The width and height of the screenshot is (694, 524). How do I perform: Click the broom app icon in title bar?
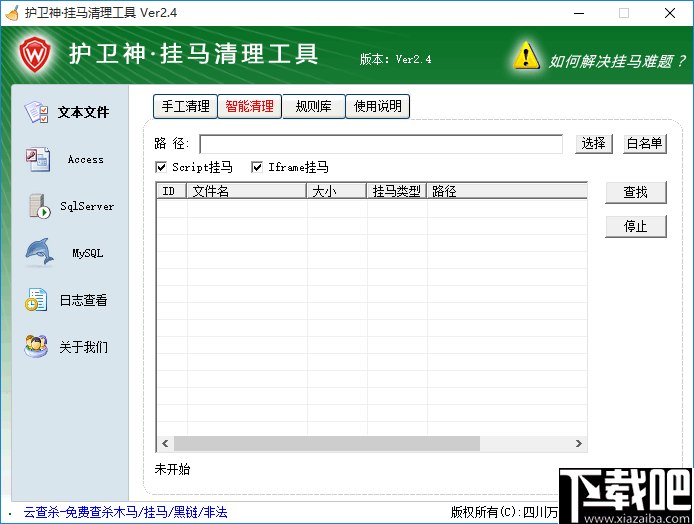coord(12,13)
